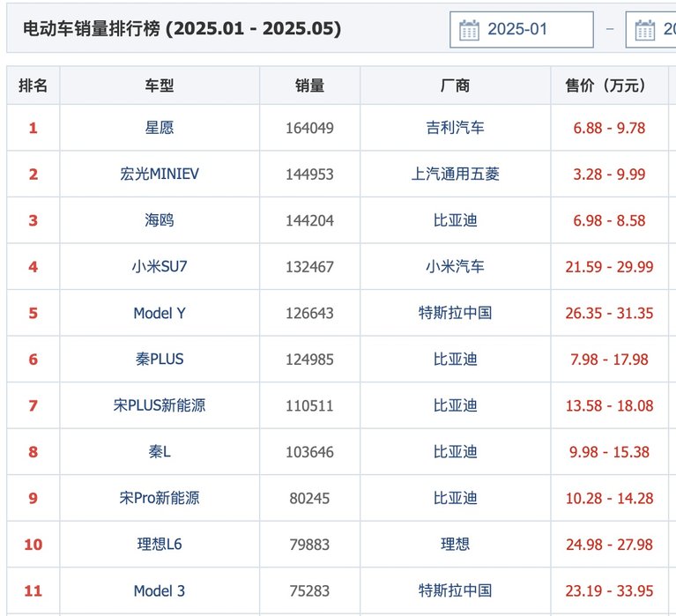
Task: Open the 2025-01 start date field
Action: (522, 30)
